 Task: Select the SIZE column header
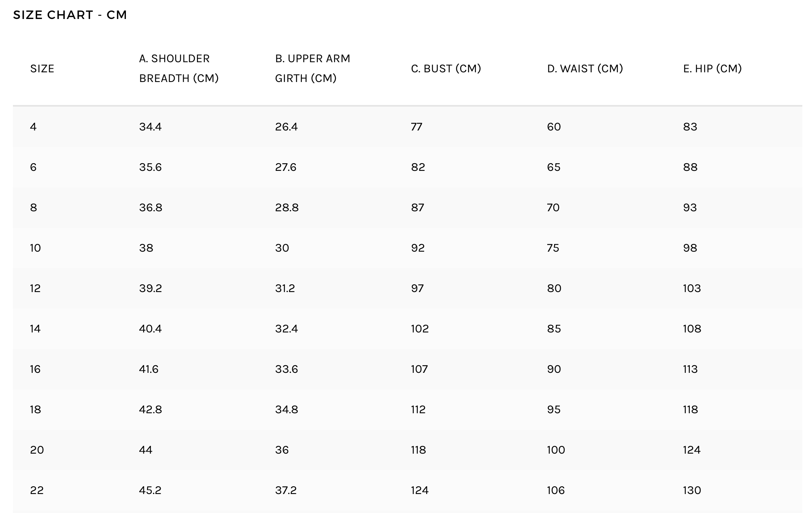(42, 69)
